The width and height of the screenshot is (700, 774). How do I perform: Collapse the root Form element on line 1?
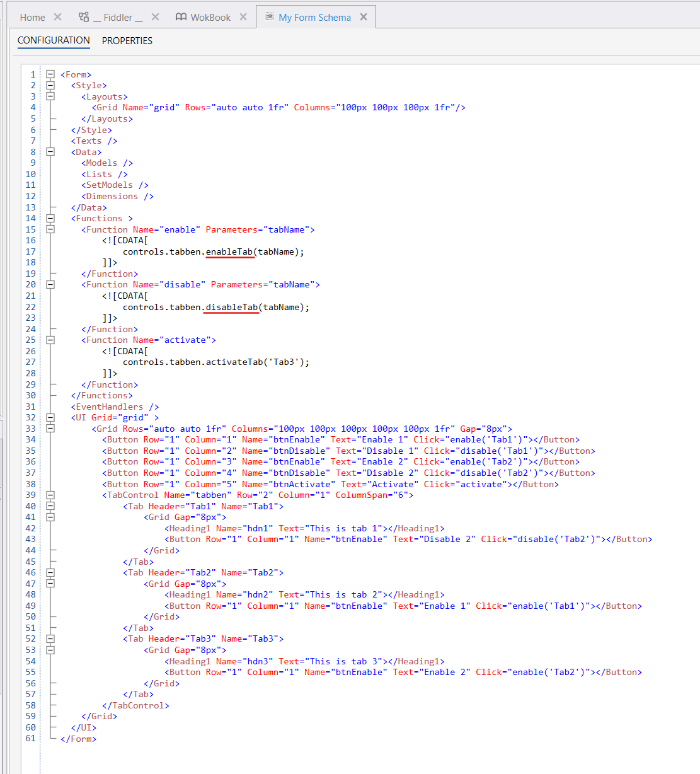point(50,74)
